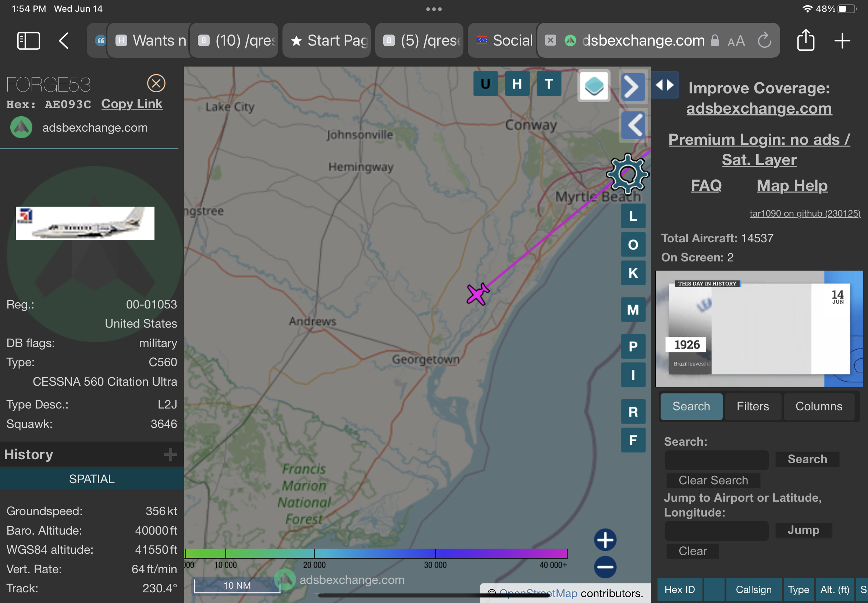Open the Map Help link
Screen dimensions: 868x603
point(792,185)
